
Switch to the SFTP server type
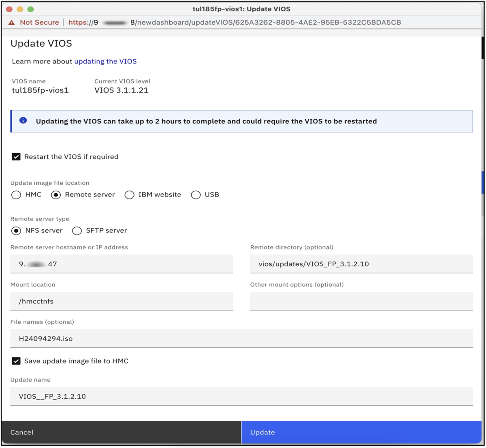click(77, 231)
